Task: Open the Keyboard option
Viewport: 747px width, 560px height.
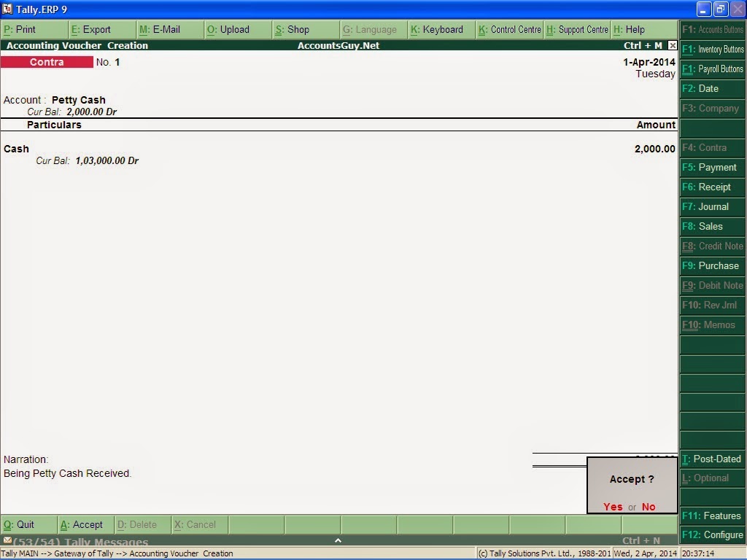Action: (x=441, y=29)
